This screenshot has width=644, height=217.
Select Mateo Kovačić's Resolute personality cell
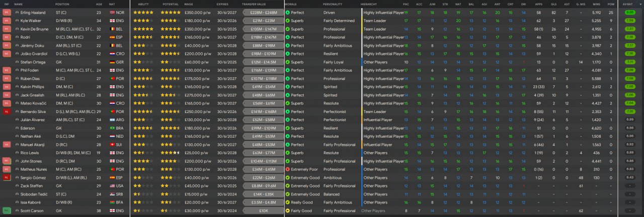click(331, 103)
